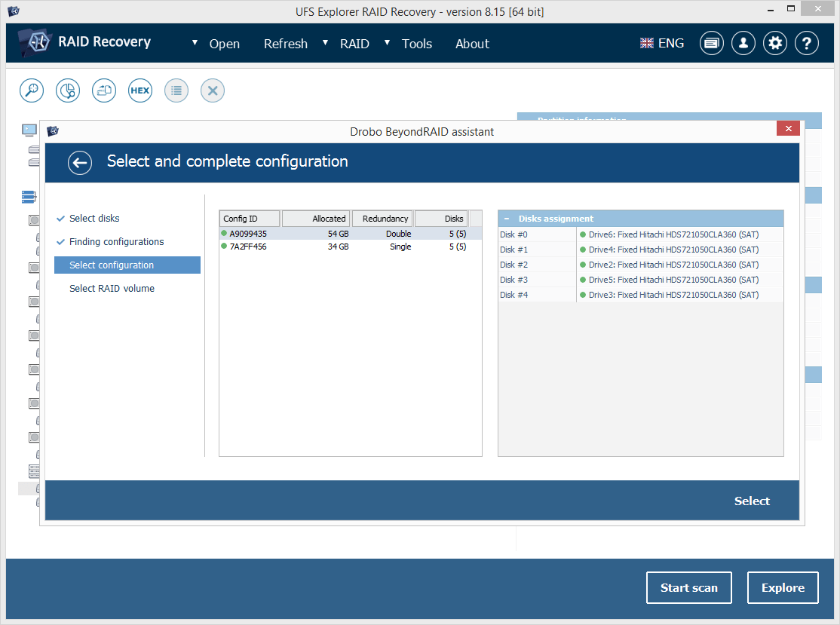The height and width of the screenshot is (625, 840).
Task: Sort by Allocated column header
Action: (x=316, y=219)
